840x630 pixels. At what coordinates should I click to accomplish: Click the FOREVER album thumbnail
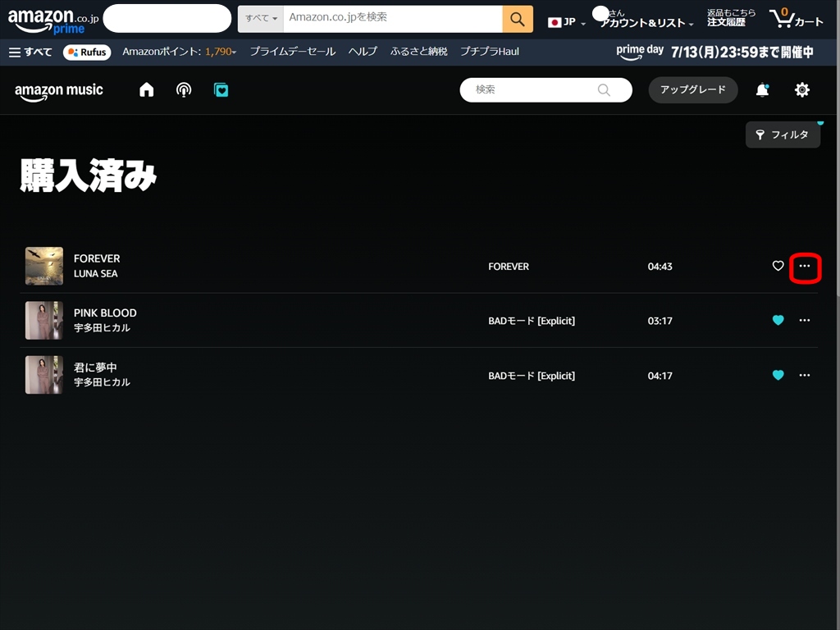(x=44, y=266)
